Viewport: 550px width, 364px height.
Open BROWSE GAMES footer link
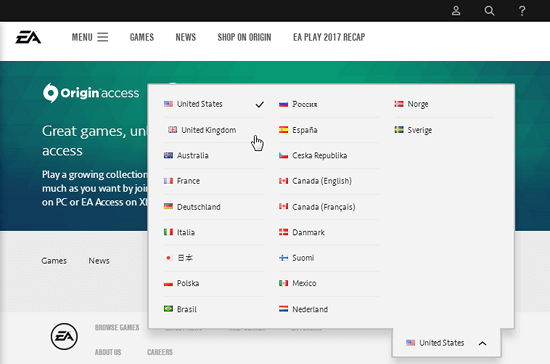[x=117, y=328]
